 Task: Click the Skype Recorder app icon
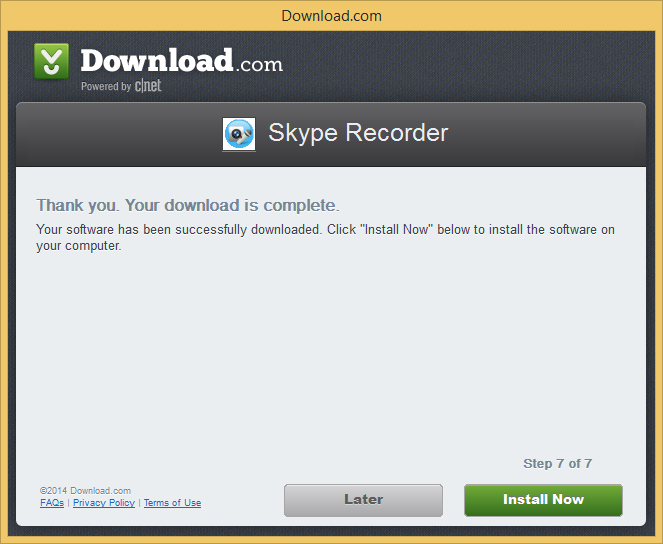coord(239,134)
